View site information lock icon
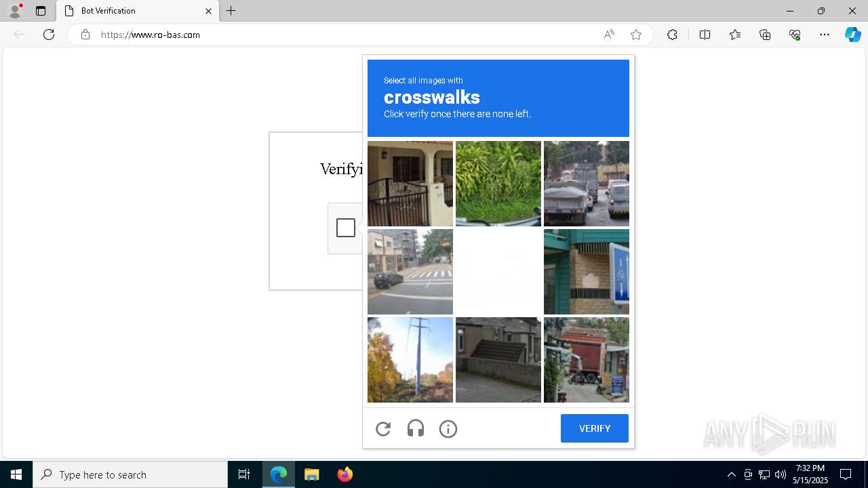 pos(85,35)
